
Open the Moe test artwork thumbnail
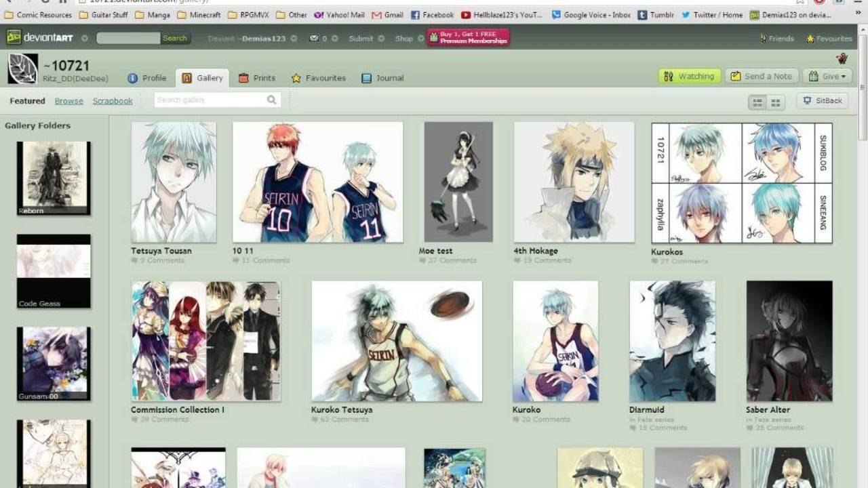[458, 182]
